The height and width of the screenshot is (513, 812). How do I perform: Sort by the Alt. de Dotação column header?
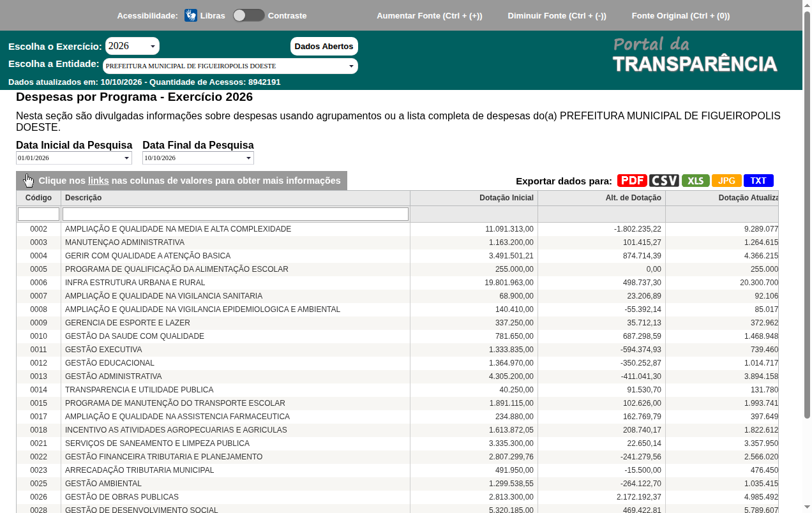click(601, 198)
